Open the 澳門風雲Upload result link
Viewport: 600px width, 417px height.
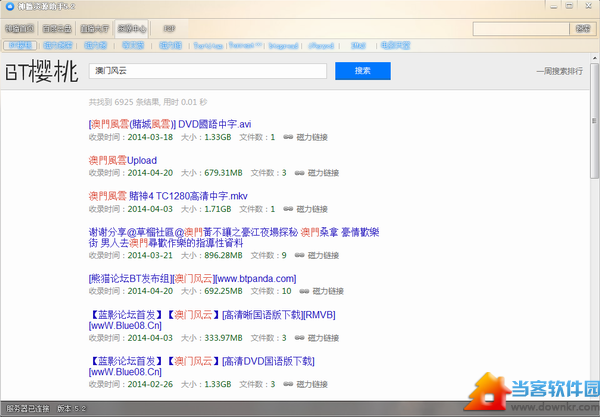122,160
